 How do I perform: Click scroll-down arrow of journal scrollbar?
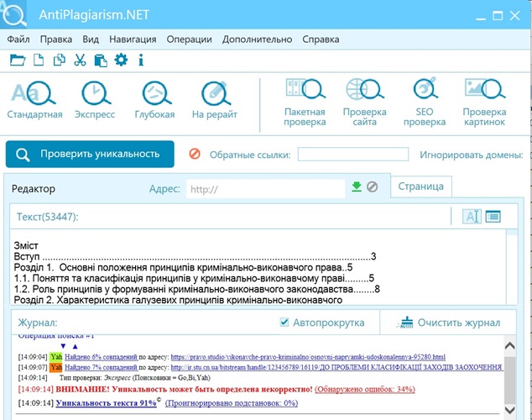(510, 410)
